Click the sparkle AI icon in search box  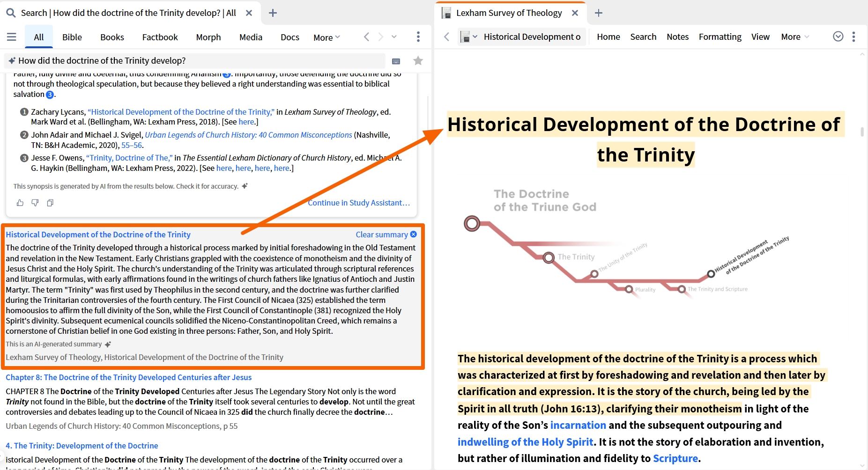tap(12, 60)
